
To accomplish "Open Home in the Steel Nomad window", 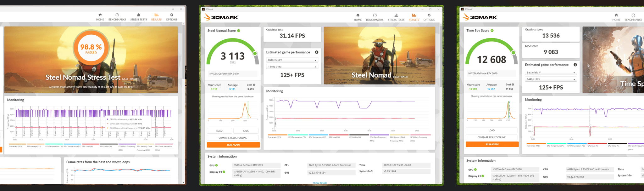I will pos(358,17).
